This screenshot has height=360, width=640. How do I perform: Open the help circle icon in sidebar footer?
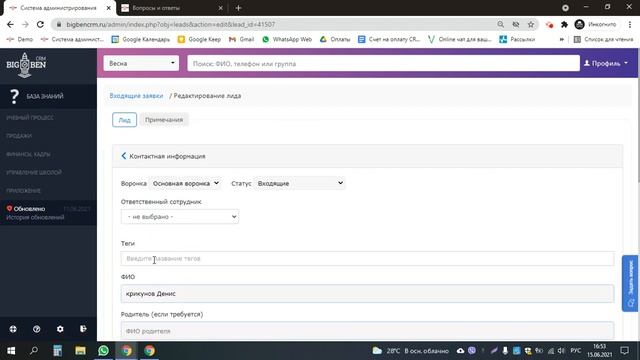coord(36,329)
